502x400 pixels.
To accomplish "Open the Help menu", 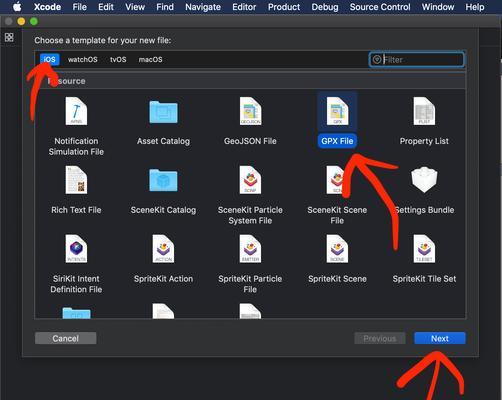I will click(x=475, y=7).
